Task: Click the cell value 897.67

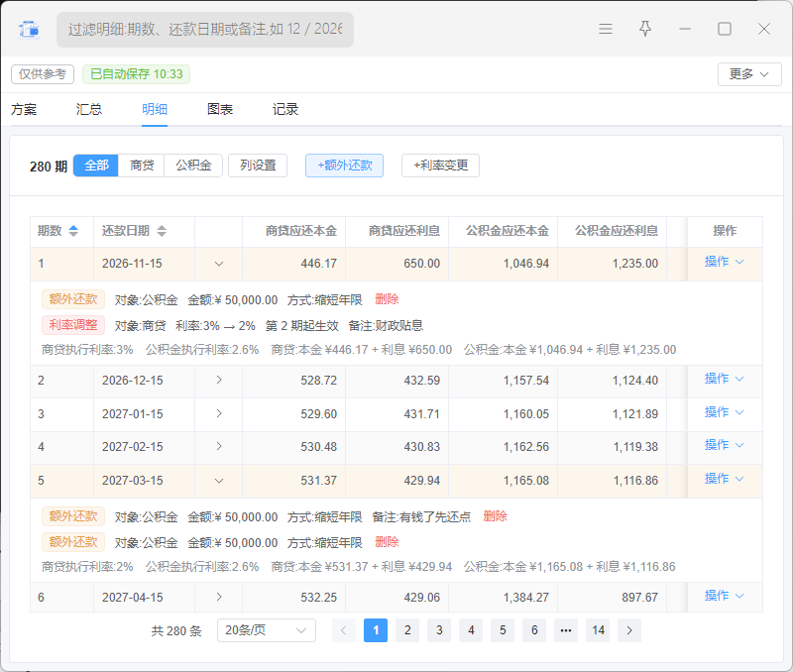Action: [640, 597]
